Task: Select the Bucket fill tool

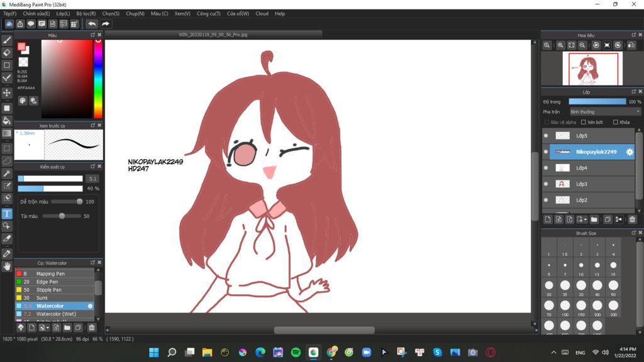Action: [7, 121]
